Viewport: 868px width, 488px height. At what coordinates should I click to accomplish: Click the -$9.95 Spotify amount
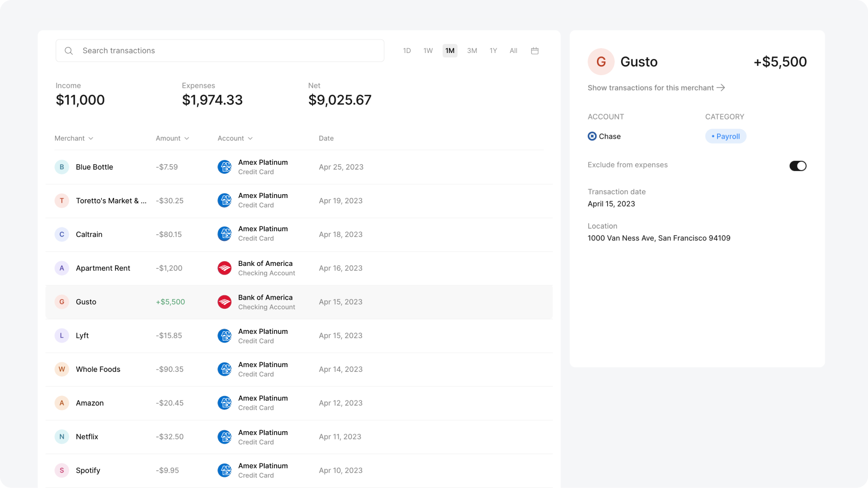pos(167,471)
